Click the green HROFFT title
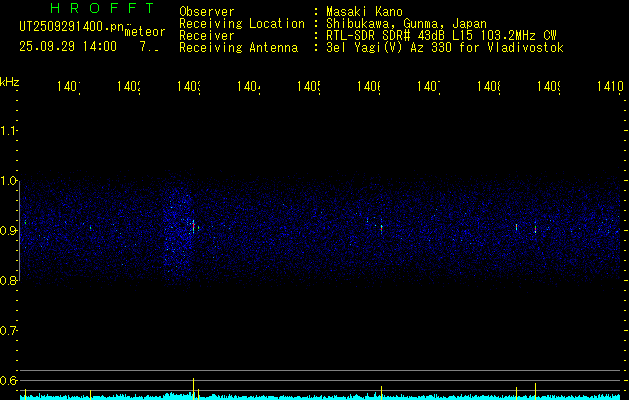The height and width of the screenshot is (400, 629). [x=102, y=8]
